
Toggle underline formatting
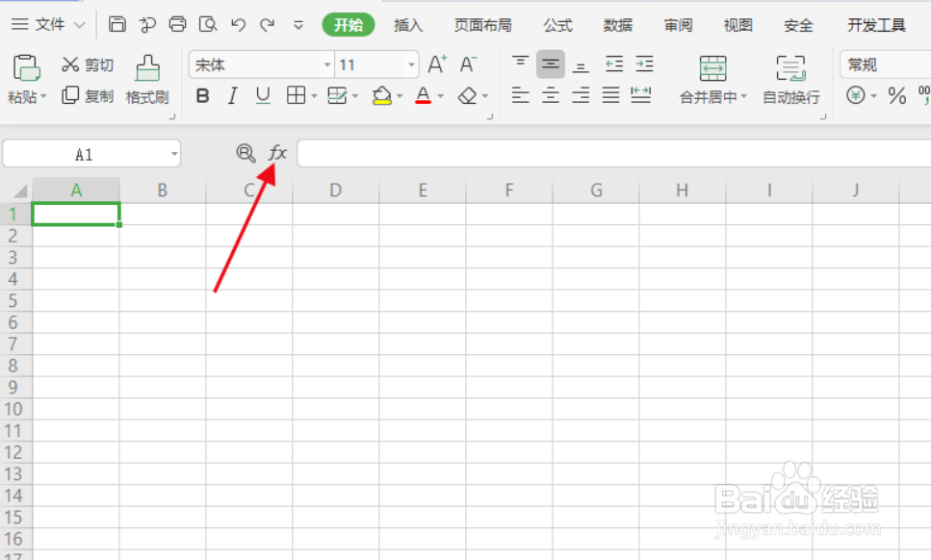(261, 95)
